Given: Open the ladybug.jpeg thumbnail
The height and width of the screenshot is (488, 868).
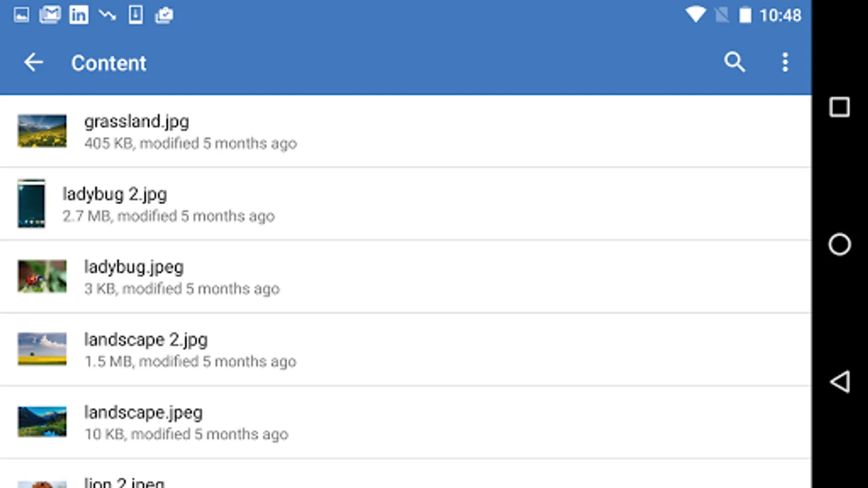Looking at the screenshot, I should pos(42,276).
